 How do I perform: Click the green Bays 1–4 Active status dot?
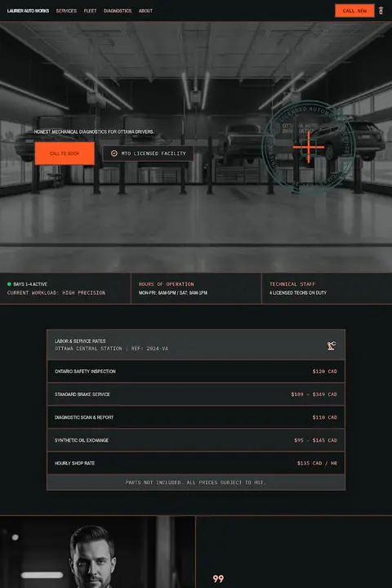[x=9, y=284]
